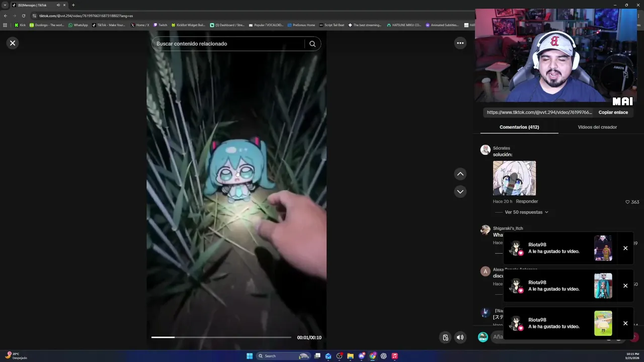Open yellow character thumbnail in third notification
This screenshot has width=644, height=362.
pyautogui.click(x=603, y=323)
